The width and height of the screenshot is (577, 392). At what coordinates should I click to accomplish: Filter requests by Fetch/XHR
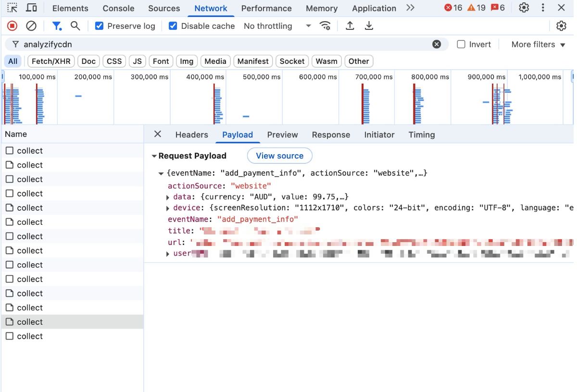tap(51, 61)
